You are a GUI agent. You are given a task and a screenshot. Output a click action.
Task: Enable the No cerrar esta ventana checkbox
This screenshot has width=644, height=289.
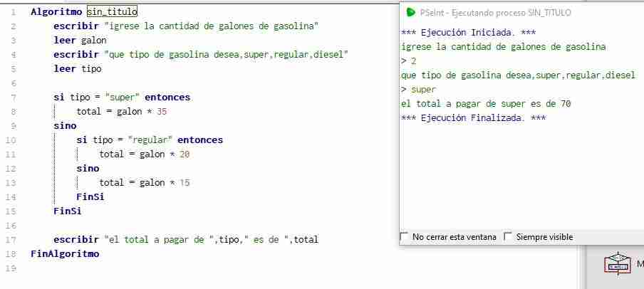coord(404,237)
